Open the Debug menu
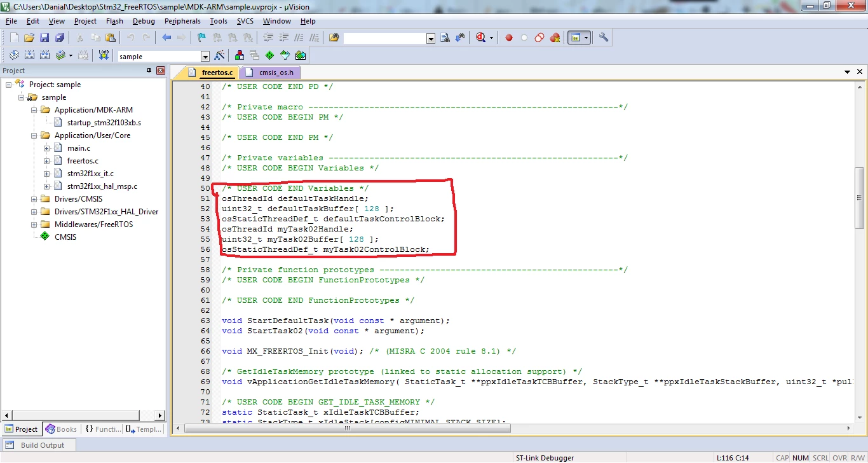The height and width of the screenshot is (463, 868). coord(144,21)
